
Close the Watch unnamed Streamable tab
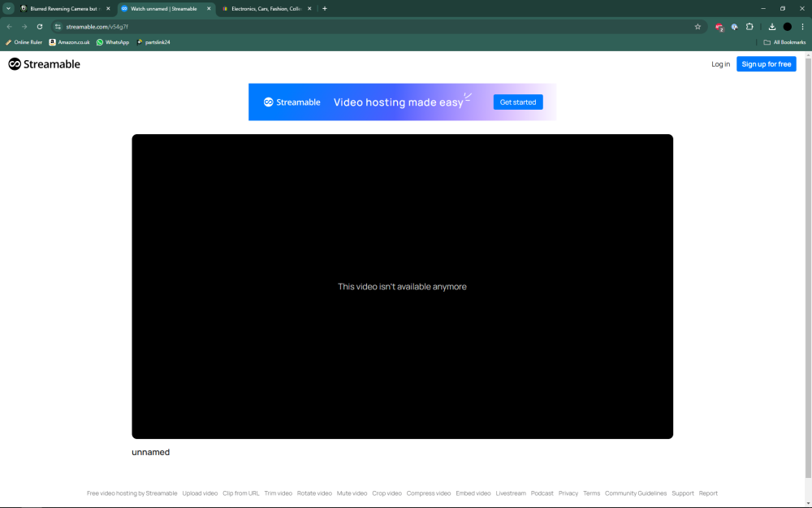(209, 9)
